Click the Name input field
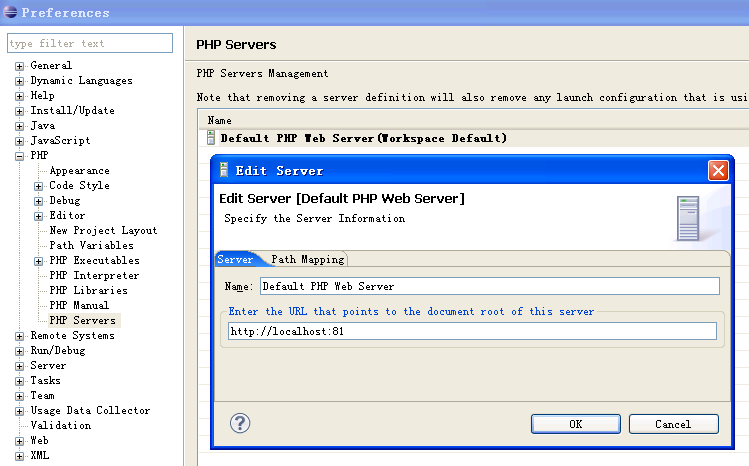The image size is (749, 466). click(490, 286)
